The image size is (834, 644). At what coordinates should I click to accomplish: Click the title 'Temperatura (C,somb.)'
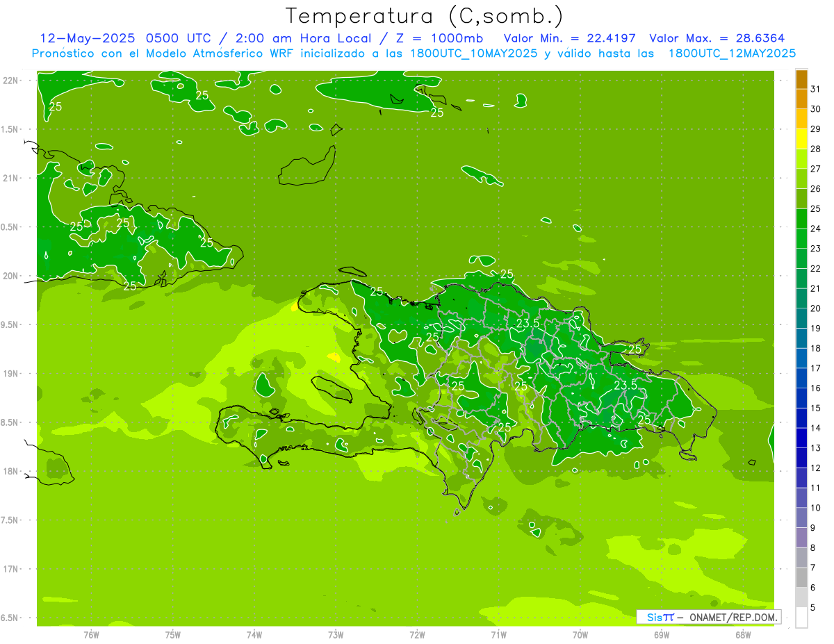[x=424, y=16]
